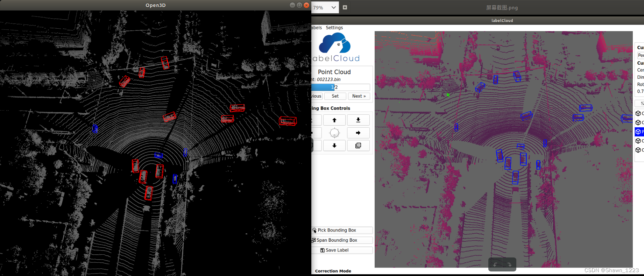Click the stacked-squares icon button in box controls
644x276 pixels.
[358, 146]
